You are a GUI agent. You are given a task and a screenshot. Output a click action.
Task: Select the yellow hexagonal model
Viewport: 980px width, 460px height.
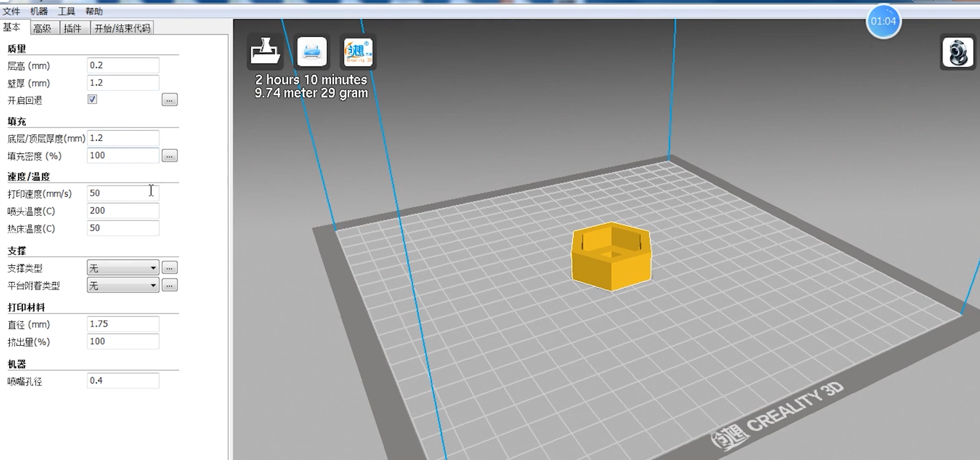point(611,257)
